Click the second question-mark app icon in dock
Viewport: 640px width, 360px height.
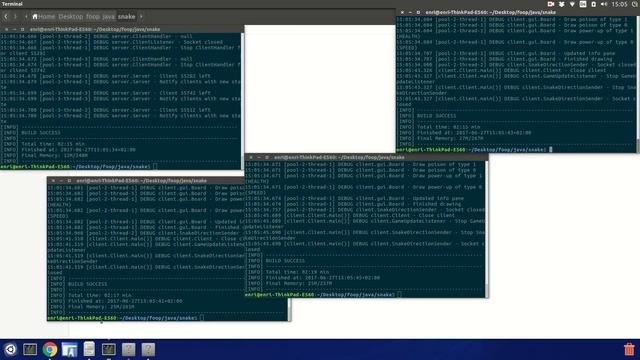tap(148, 349)
